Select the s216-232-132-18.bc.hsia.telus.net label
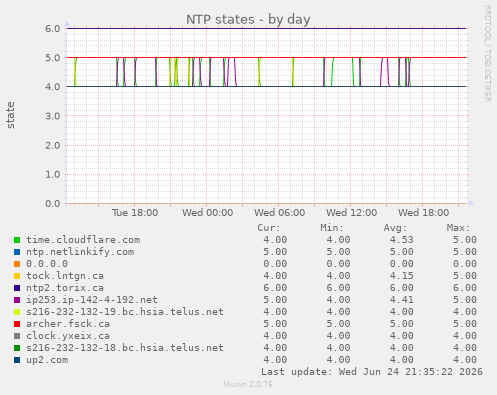The image size is (497, 395). 125,348
